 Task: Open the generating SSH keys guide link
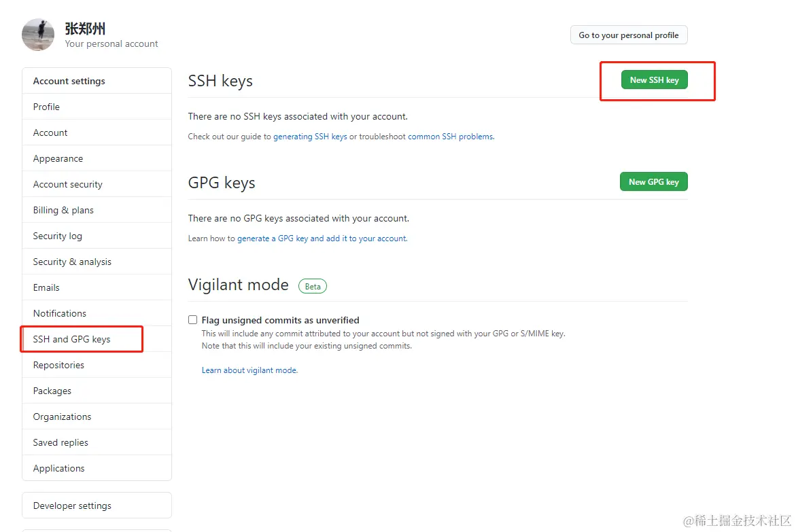(x=310, y=137)
